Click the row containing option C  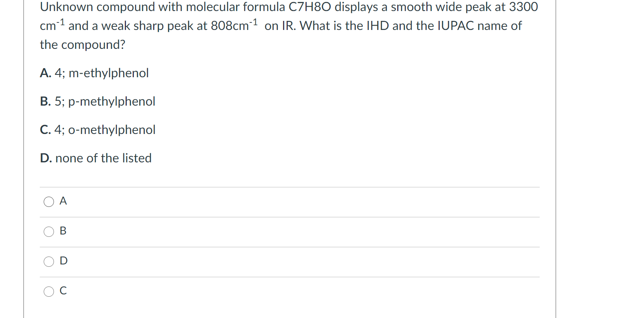276,292
